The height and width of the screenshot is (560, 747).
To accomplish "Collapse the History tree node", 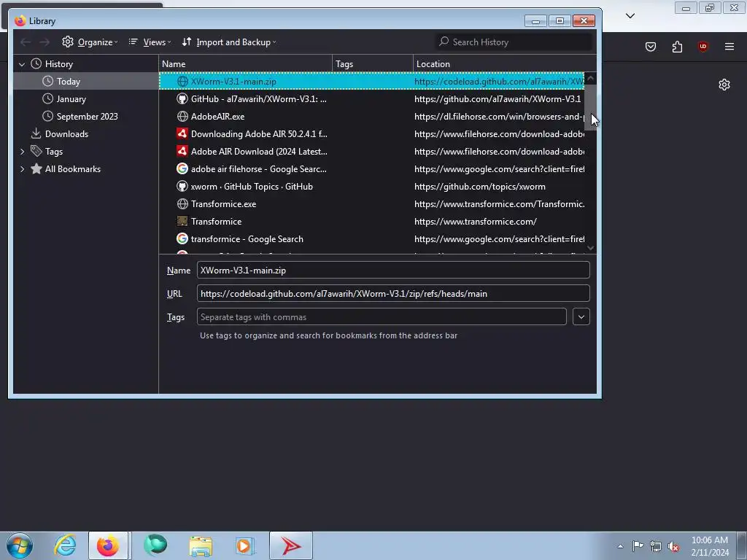I will point(22,64).
